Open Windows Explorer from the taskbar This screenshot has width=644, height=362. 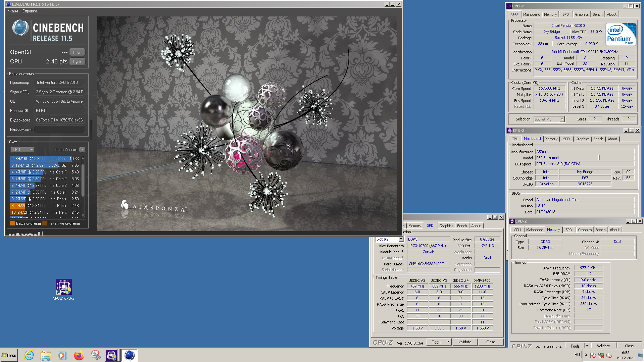point(45,355)
